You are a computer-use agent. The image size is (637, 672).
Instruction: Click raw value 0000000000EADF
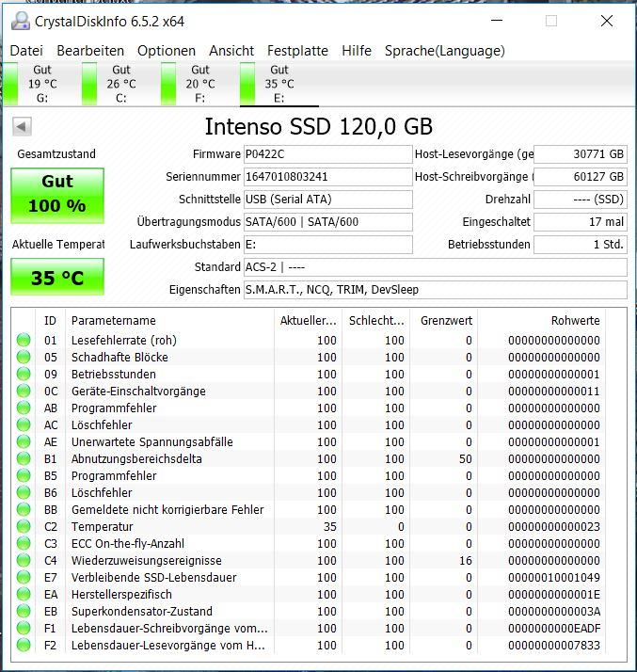coord(554,629)
